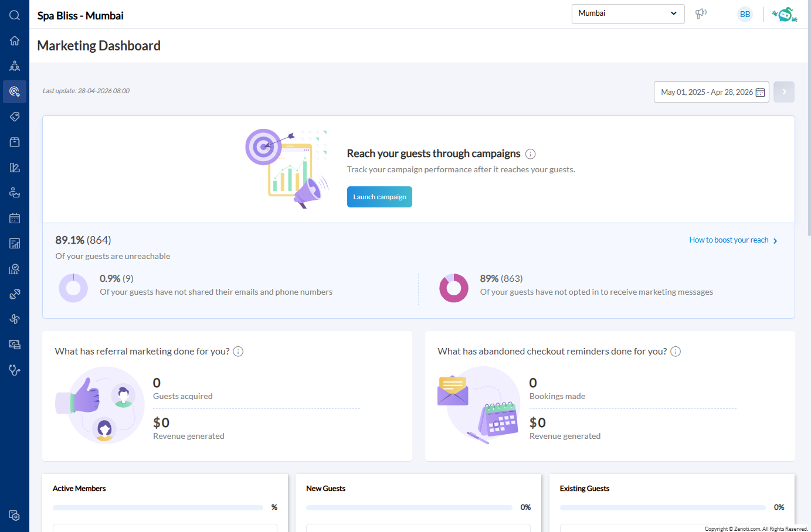Click the BB profile avatar
Screen dimensions: 811x532
745,13
